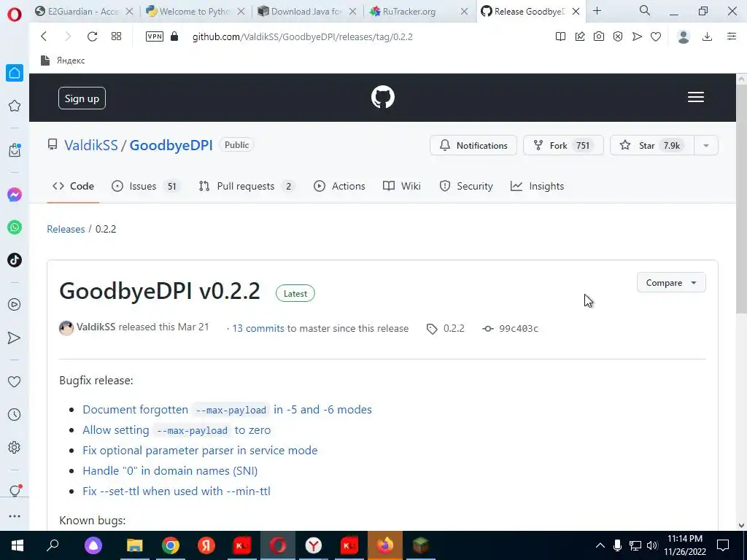Toggle the VPN badge in address bar
747x560 pixels.
[155, 36]
